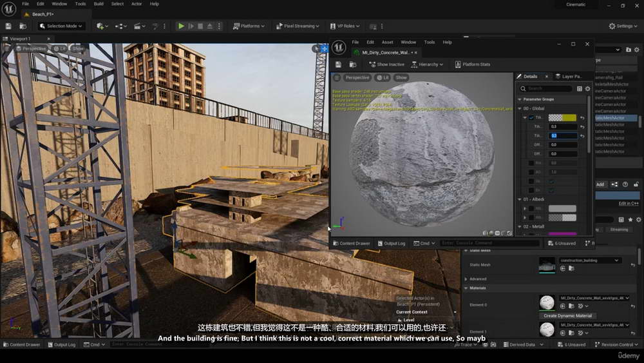
Task: Open the construction_building static mesh dropdown
Action: (590, 260)
